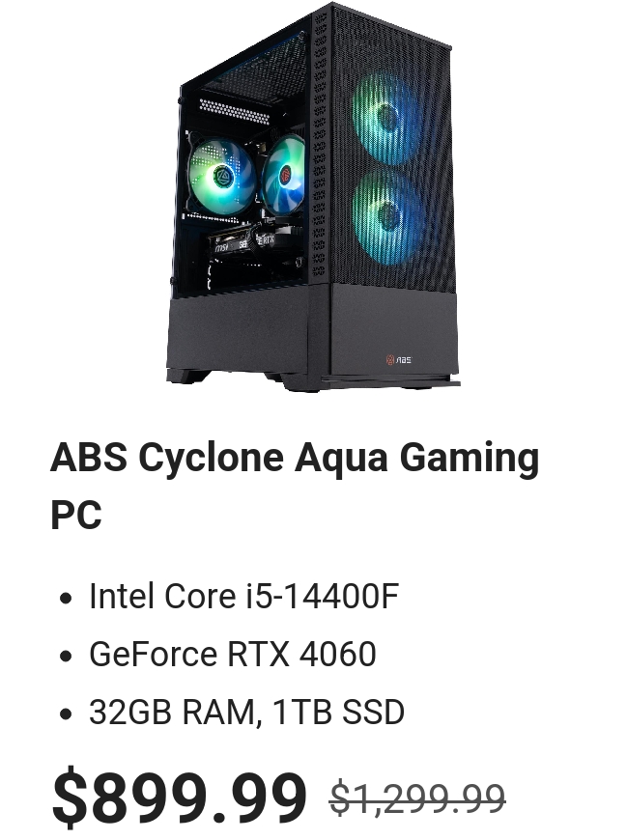
Task: Click the MSI GeForce RTX graphics card
Action: pos(251,242)
